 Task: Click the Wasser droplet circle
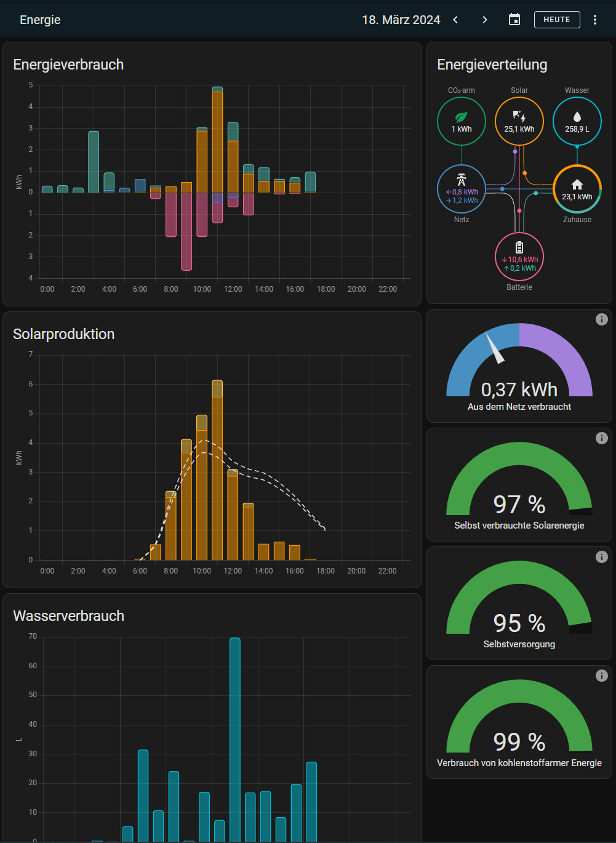coord(577,121)
